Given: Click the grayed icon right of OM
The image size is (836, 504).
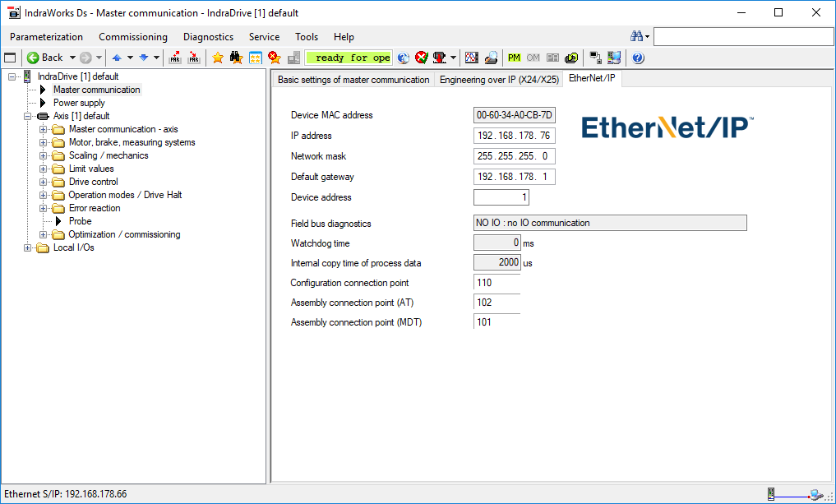Looking at the screenshot, I should click(552, 58).
